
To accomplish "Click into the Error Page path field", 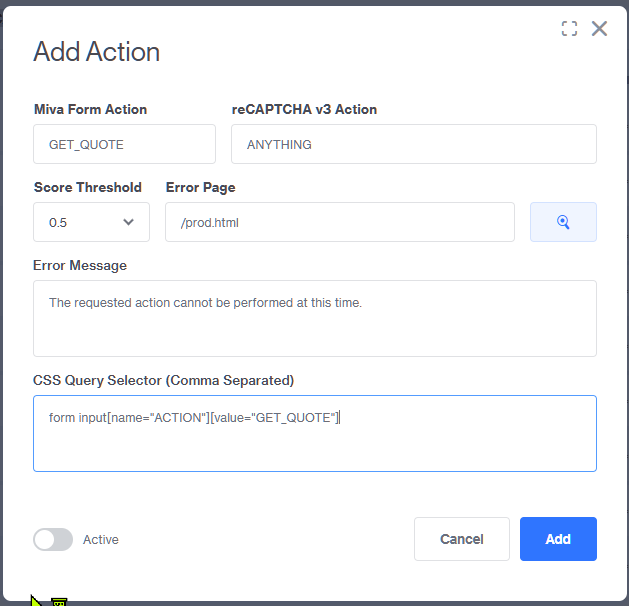I will tap(340, 222).
